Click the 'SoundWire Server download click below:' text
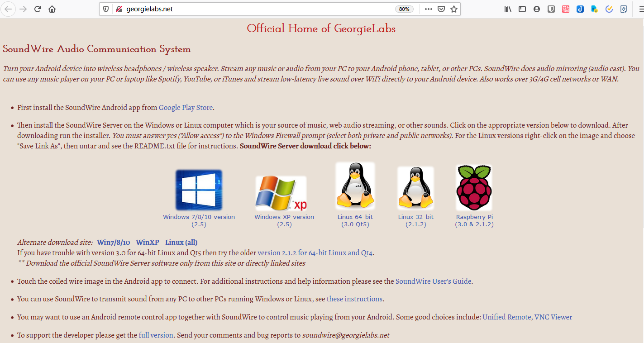Viewport: 644px width, 343px height. 305,146
